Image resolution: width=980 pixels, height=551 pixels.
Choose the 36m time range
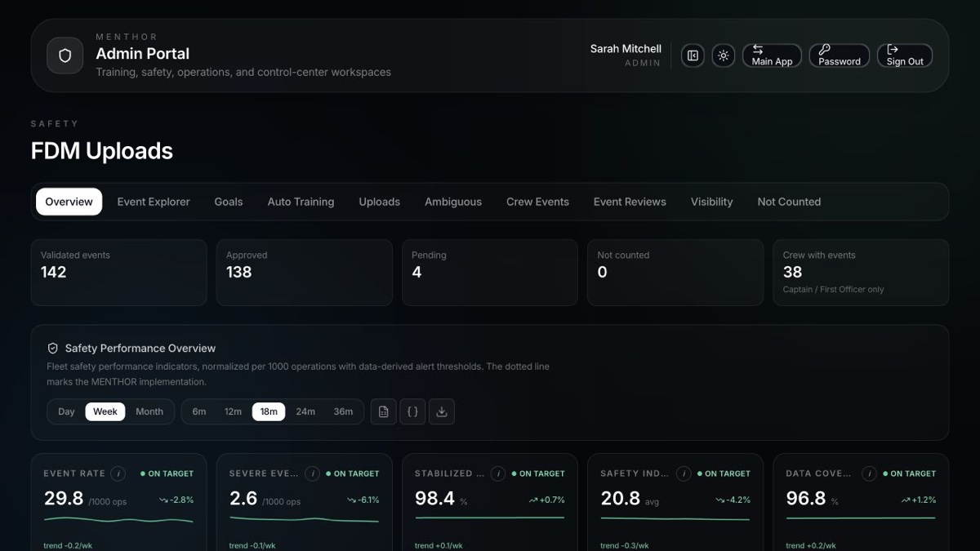(x=343, y=411)
